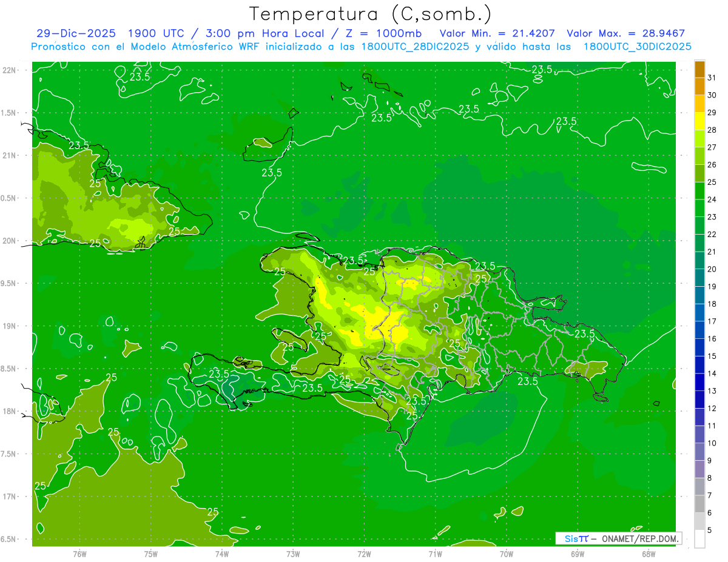Click the legend value 10
The width and height of the screenshot is (728, 562).
click(712, 443)
